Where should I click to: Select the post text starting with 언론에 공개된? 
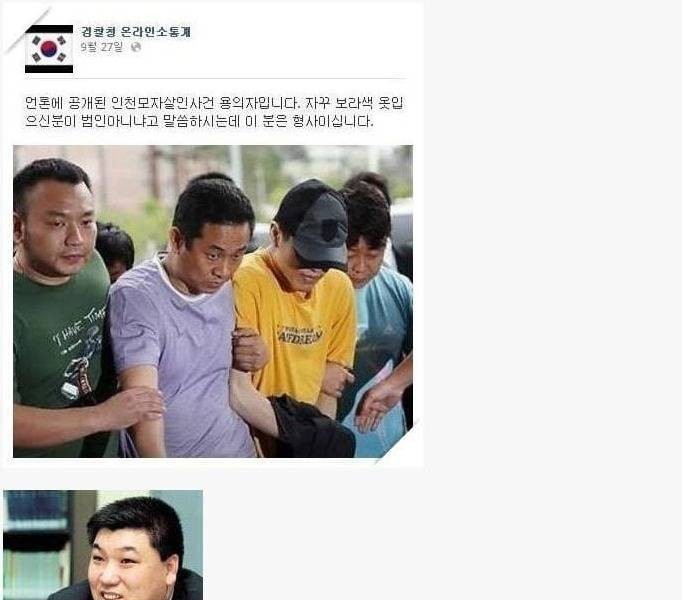214,112
